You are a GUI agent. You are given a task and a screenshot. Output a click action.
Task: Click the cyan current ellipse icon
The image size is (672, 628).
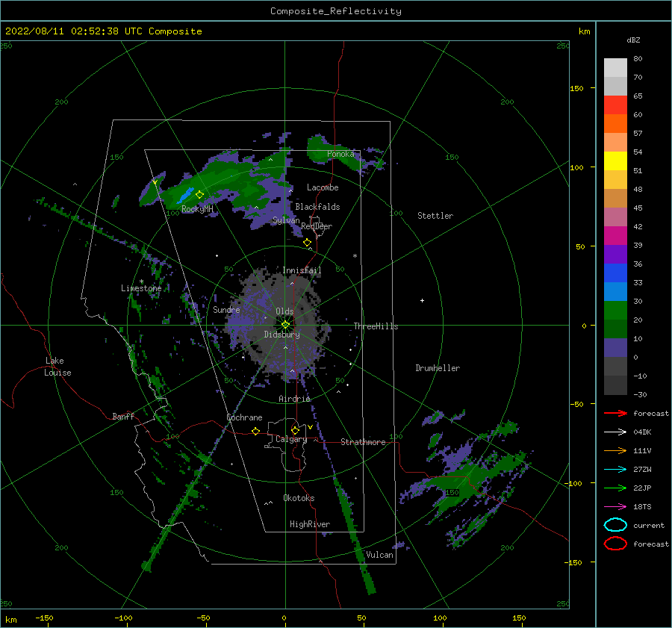click(x=615, y=525)
